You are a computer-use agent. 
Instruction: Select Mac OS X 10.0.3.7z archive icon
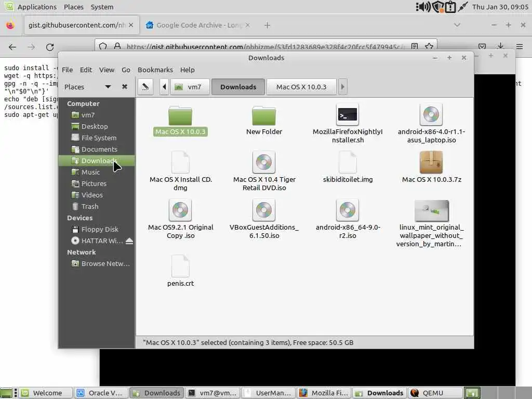(x=431, y=162)
